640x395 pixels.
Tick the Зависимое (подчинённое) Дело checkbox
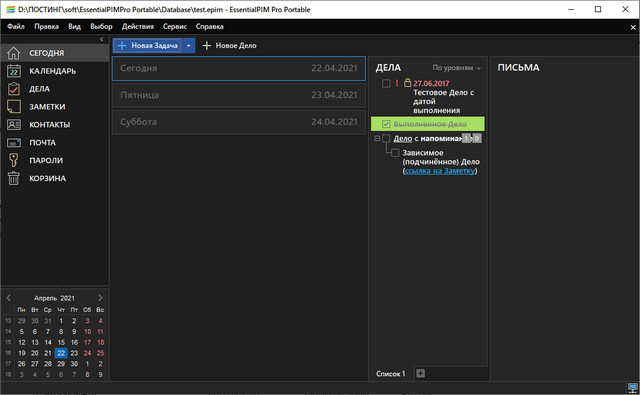395,153
